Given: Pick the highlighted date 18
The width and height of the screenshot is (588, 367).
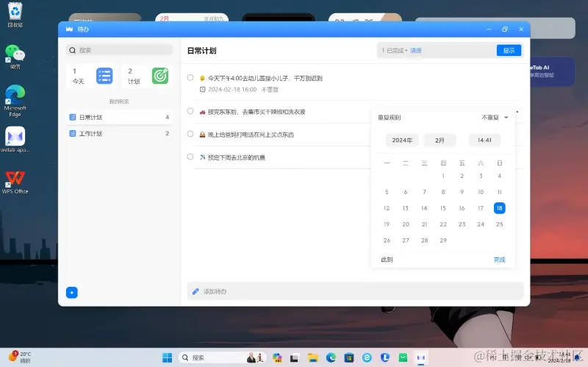Looking at the screenshot, I should [499, 208].
